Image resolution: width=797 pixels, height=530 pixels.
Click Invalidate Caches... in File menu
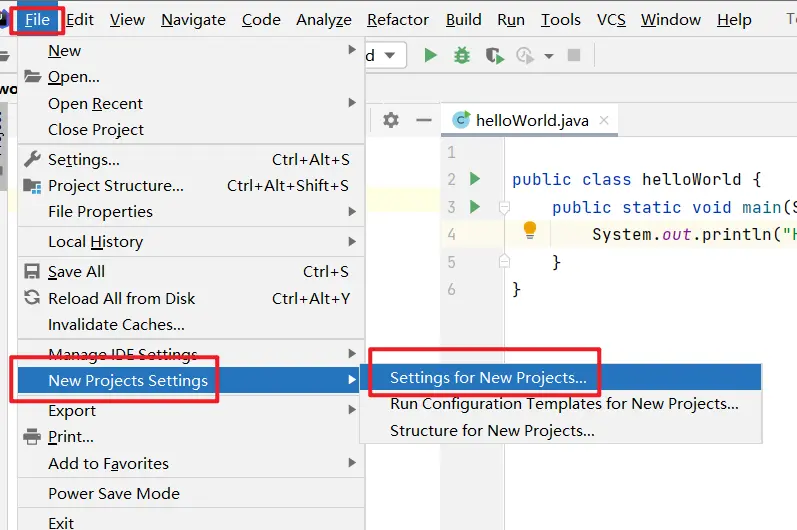pyautogui.click(x=116, y=324)
